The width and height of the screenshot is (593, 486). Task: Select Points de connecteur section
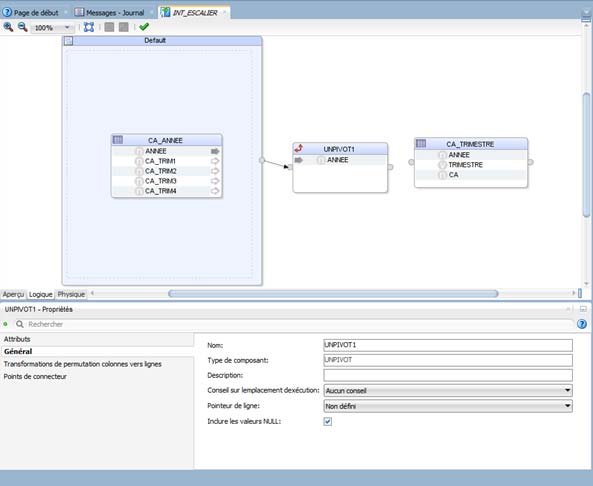pyautogui.click(x=35, y=376)
